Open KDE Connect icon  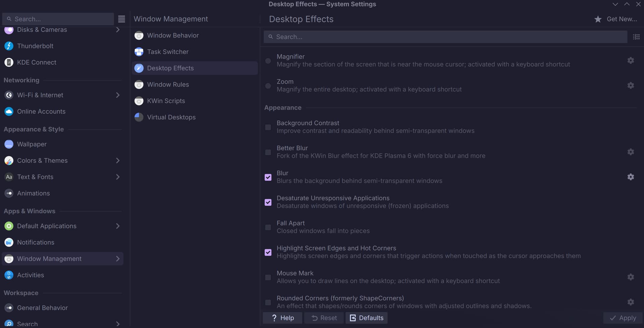[9, 62]
